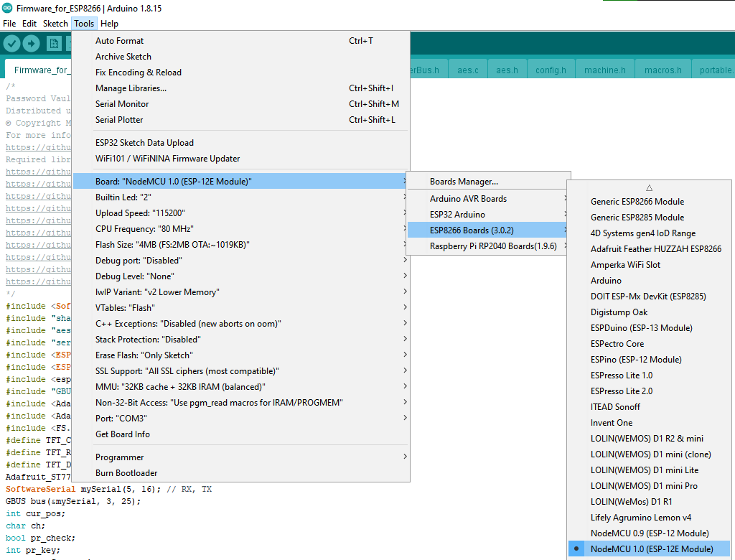Image resolution: width=735 pixels, height=560 pixels.
Task: Expand the Board: NodeMCU 1.0 submenu
Action: tap(241, 182)
